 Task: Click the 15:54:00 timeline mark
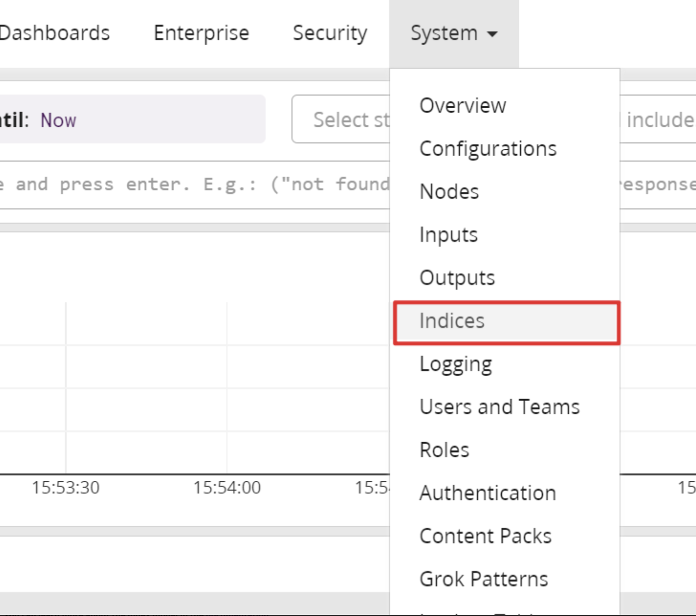tap(227, 487)
